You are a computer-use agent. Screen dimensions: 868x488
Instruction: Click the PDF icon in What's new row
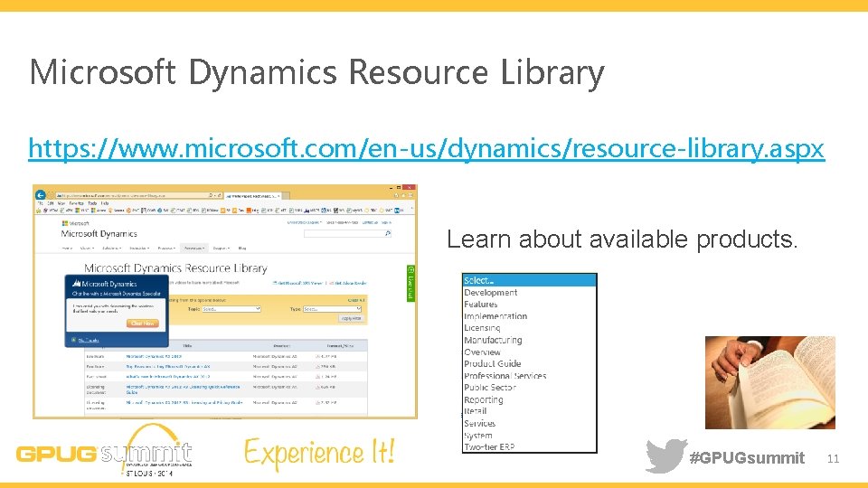click(317, 376)
